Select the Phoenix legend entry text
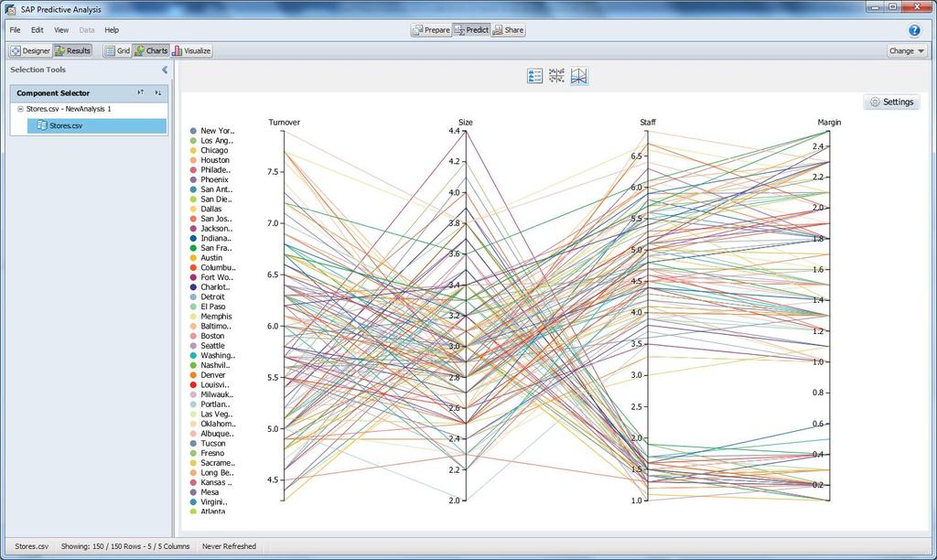This screenshot has height=560, width=937. pos(214,180)
